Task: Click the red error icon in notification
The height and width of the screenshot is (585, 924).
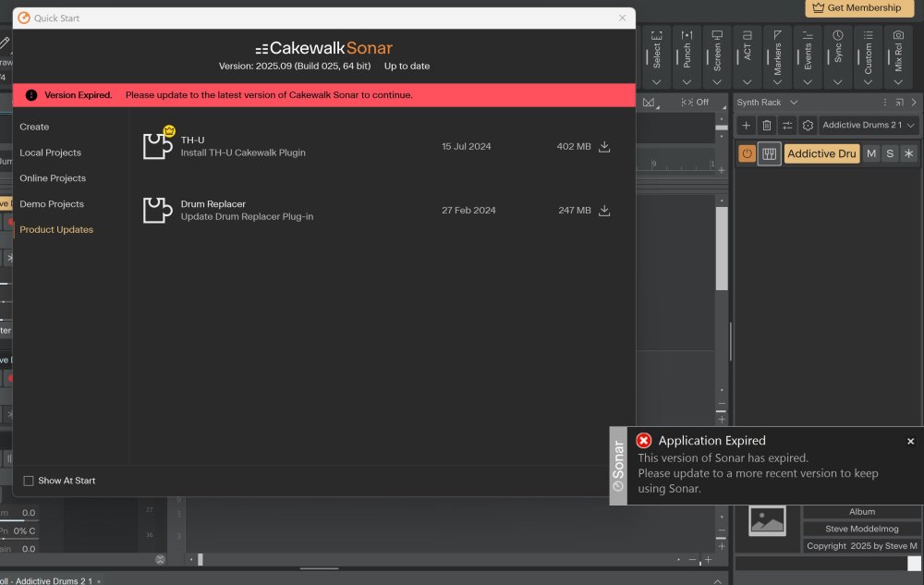Action: point(643,440)
